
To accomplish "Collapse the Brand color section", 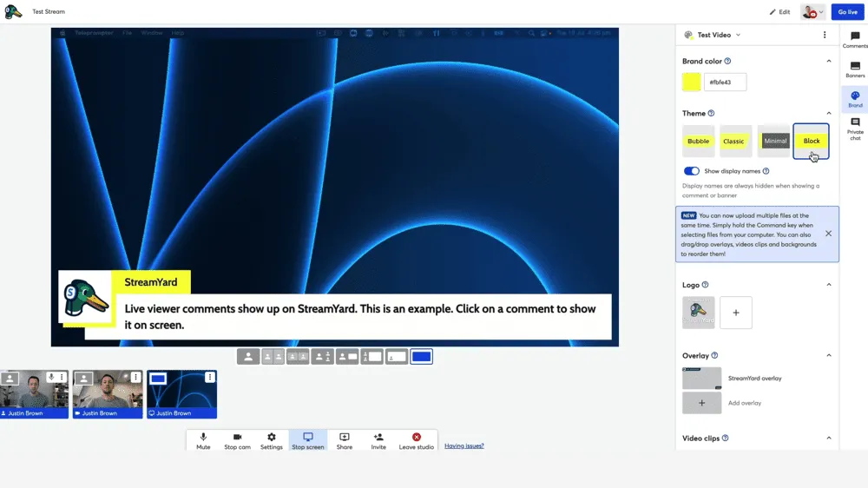I will pos(828,62).
